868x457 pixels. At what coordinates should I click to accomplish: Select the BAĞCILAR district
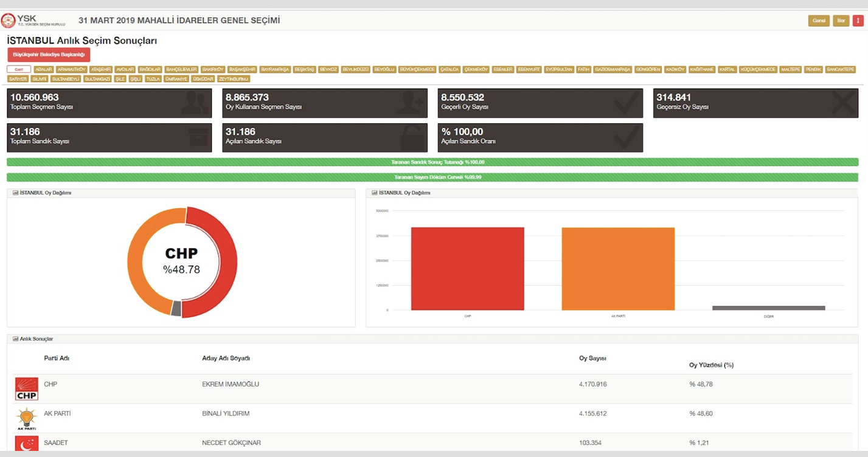(150, 69)
